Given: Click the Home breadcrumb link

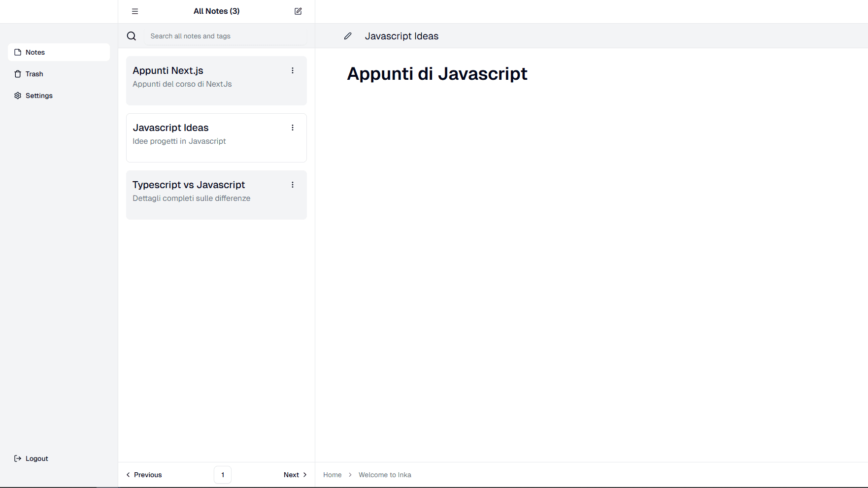Looking at the screenshot, I should tap(332, 475).
